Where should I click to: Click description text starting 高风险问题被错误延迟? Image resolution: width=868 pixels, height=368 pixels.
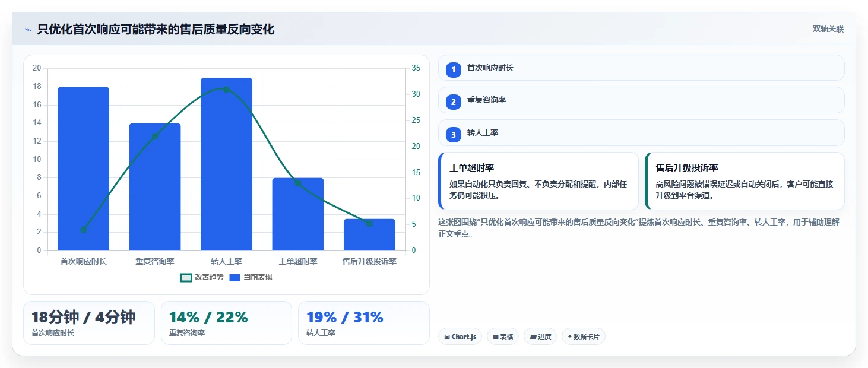point(745,190)
